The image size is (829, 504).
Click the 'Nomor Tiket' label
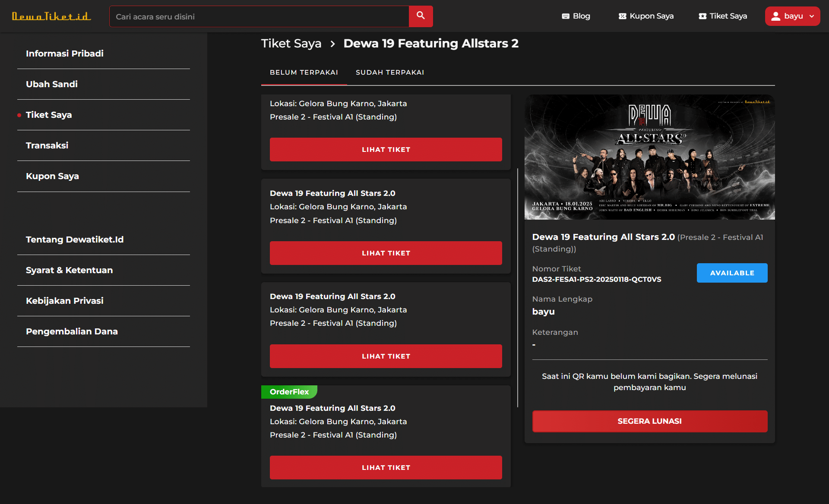pyautogui.click(x=557, y=269)
